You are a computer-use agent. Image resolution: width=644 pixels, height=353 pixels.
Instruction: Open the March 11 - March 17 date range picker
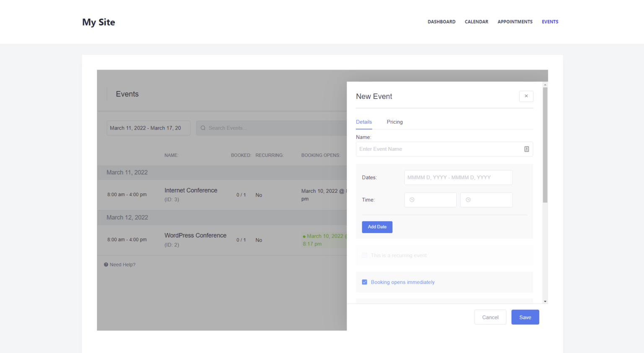pyautogui.click(x=148, y=128)
